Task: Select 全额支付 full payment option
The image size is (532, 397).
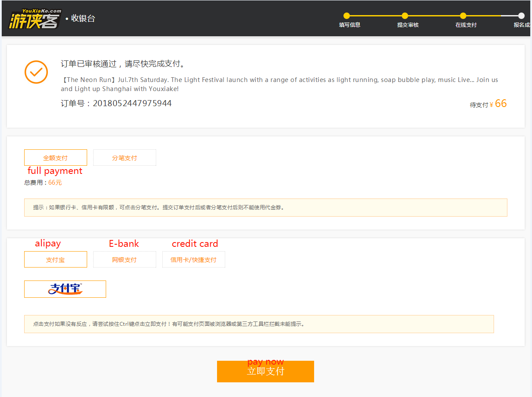Action: point(56,158)
